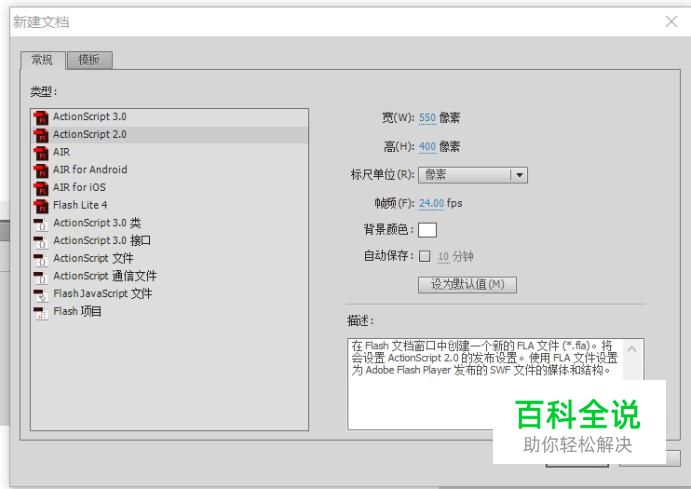Click the AIR for iOS icon
Image resolution: width=691 pixels, height=489 pixels.
click(41, 188)
